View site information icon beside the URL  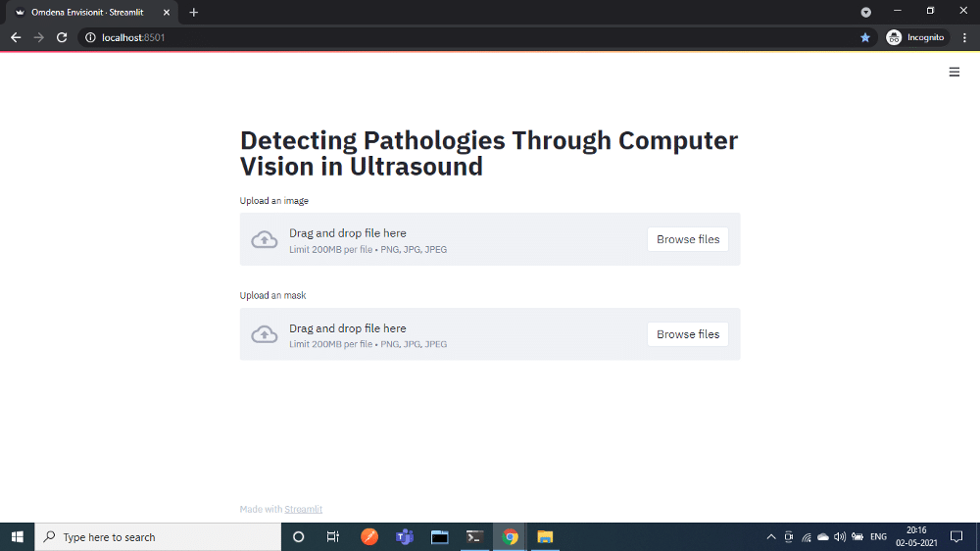click(90, 37)
